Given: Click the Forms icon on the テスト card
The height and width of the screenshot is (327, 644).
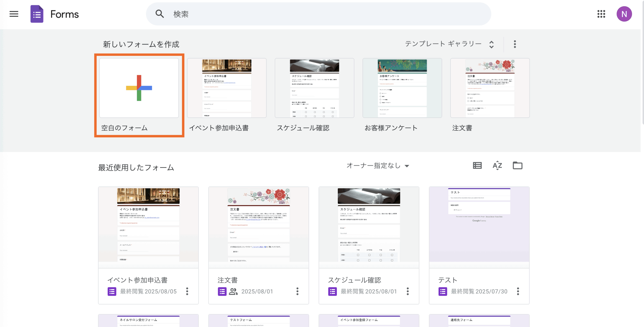Looking at the screenshot, I should 442,292.
